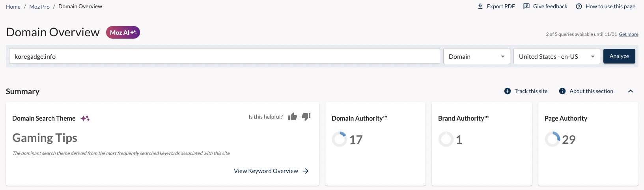Click the Export PDF download icon
Screen dimensions: 644x190
(x=480, y=6)
